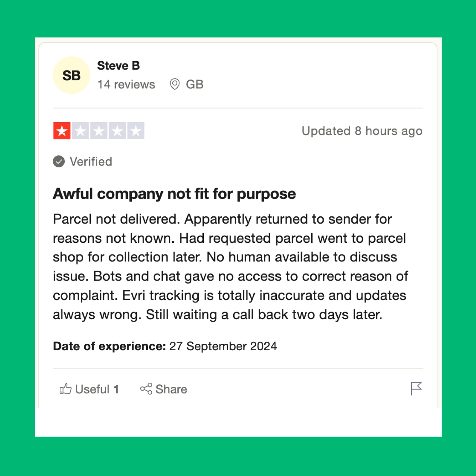Click the GB country label

(195, 84)
